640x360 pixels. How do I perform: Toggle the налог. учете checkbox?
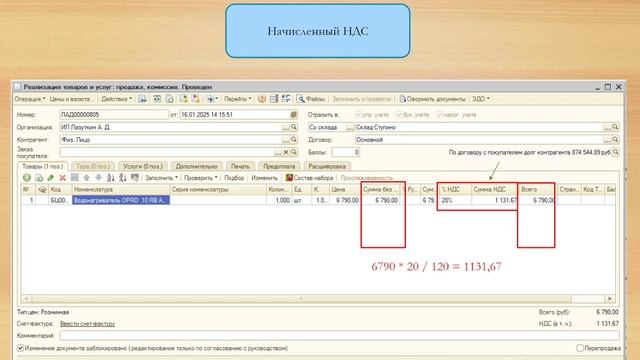point(440,115)
